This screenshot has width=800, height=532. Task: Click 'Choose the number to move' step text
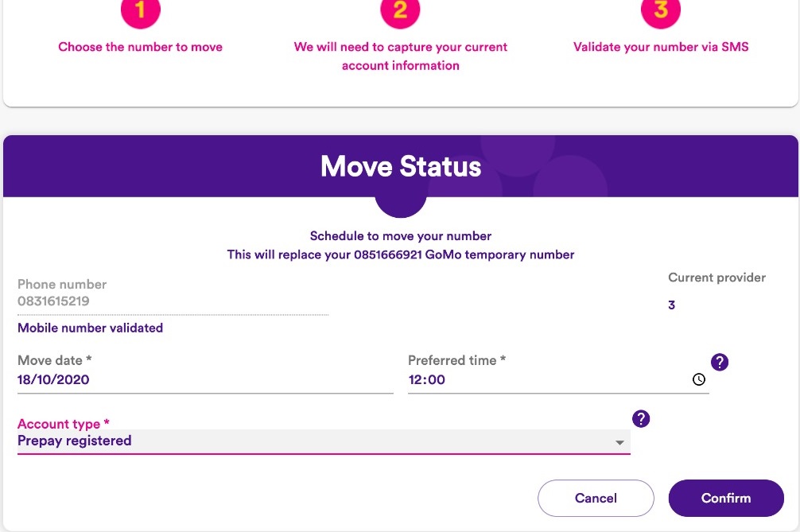140,47
